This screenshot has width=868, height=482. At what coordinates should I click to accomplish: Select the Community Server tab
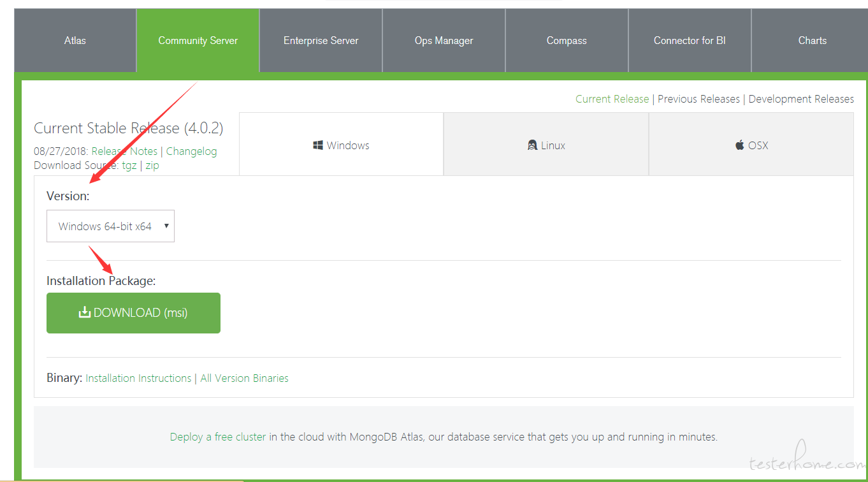pyautogui.click(x=198, y=40)
